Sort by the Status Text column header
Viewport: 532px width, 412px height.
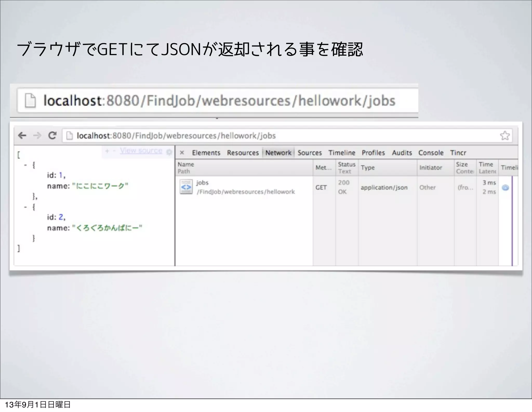347,168
